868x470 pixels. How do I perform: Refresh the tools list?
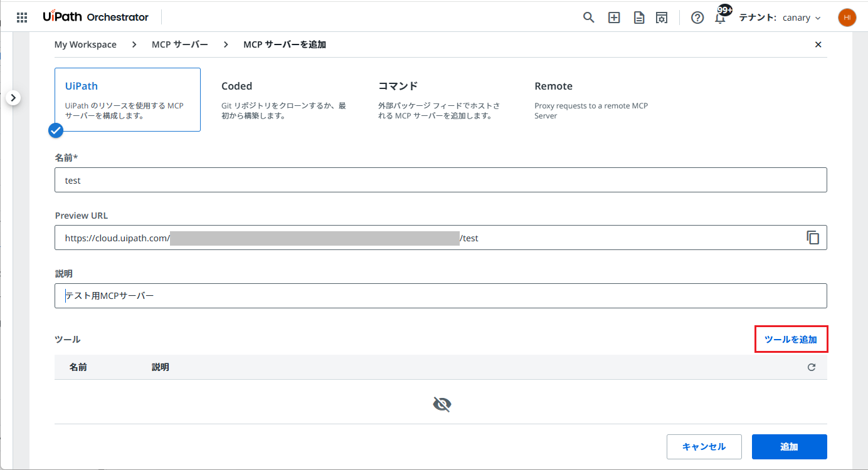pyautogui.click(x=812, y=367)
